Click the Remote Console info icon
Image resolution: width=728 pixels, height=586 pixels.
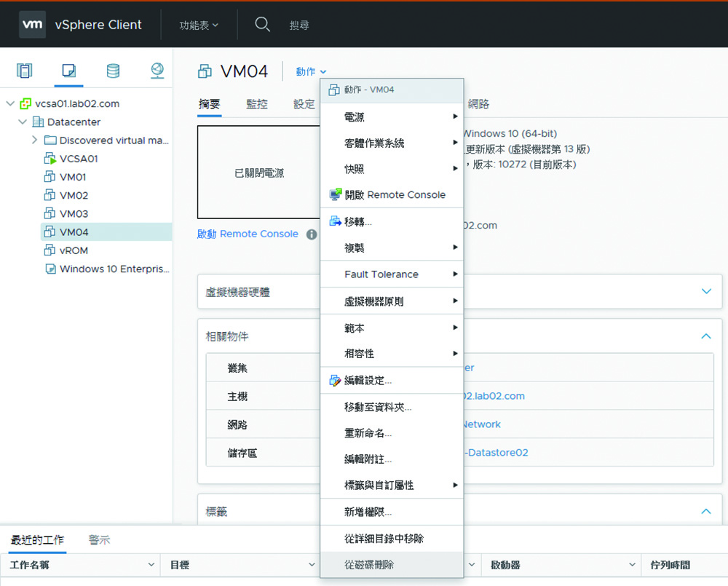[x=312, y=234]
